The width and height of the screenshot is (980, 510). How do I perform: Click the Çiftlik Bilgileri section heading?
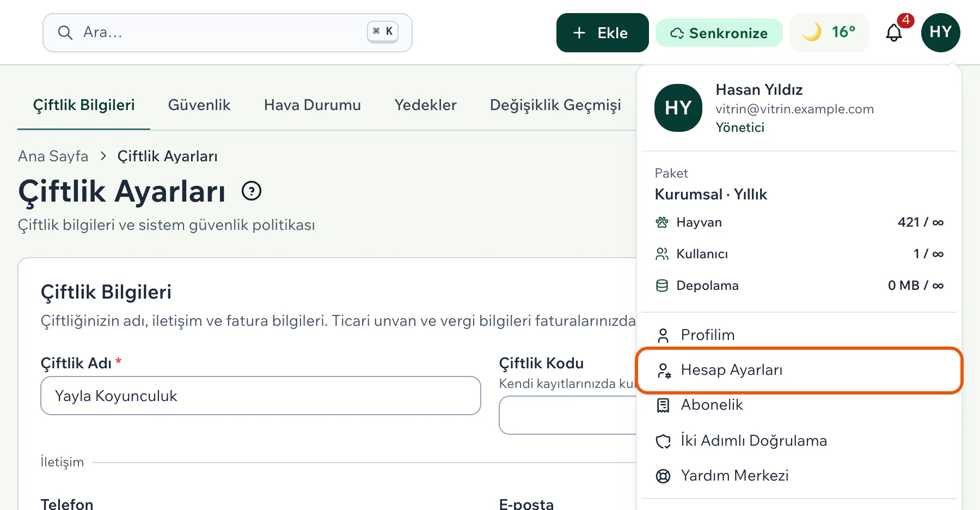[106, 292]
